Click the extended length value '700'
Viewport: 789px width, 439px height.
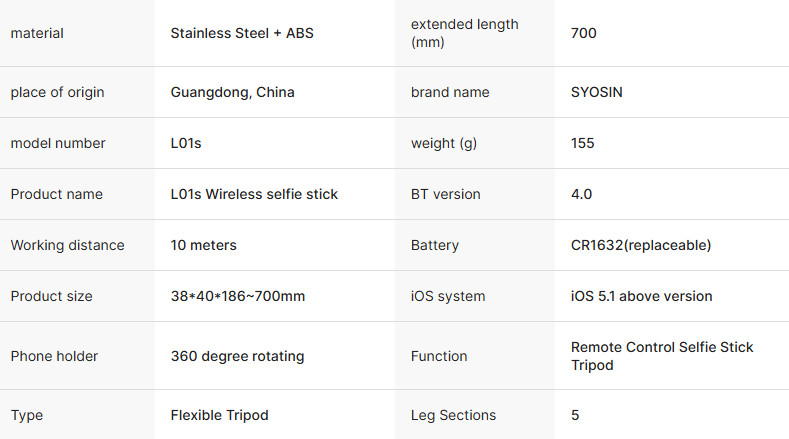click(584, 33)
